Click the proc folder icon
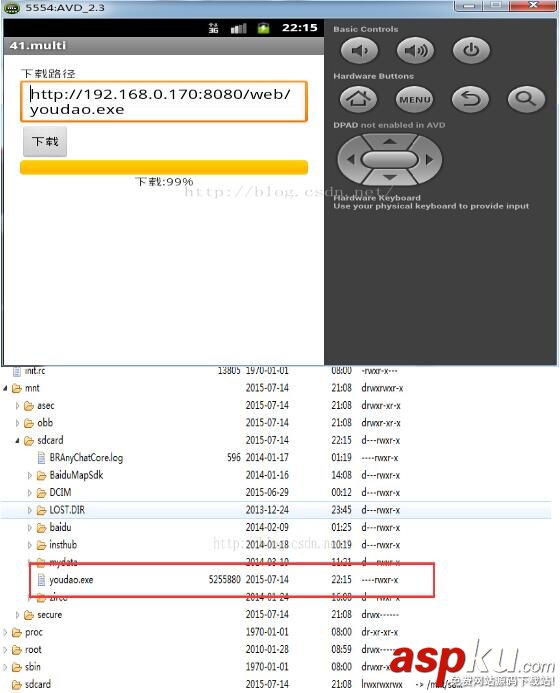Image resolution: width=560 pixels, height=693 pixels. [x=17, y=632]
